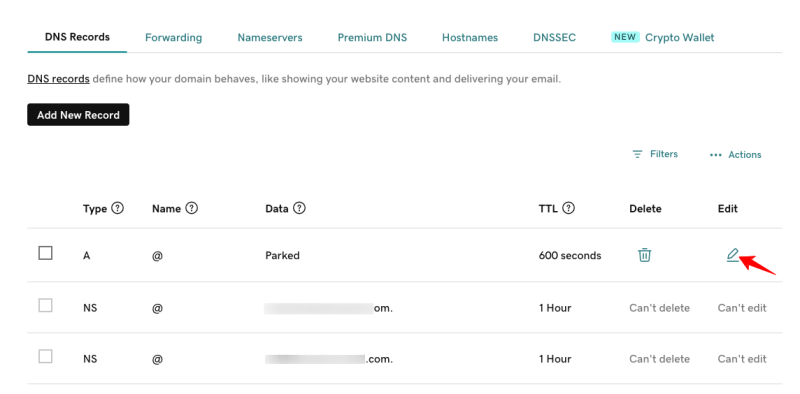Switch to the Forwarding tab

pos(173,38)
